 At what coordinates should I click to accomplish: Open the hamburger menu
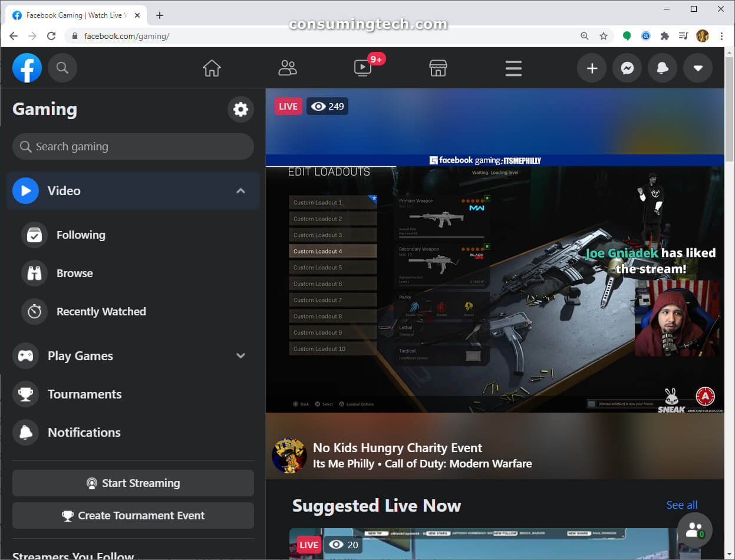pos(513,68)
